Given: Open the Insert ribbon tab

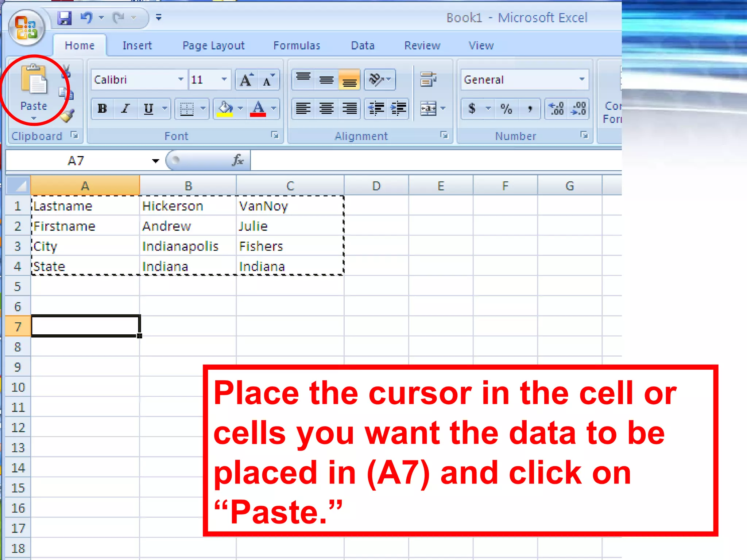Looking at the screenshot, I should coord(137,46).
